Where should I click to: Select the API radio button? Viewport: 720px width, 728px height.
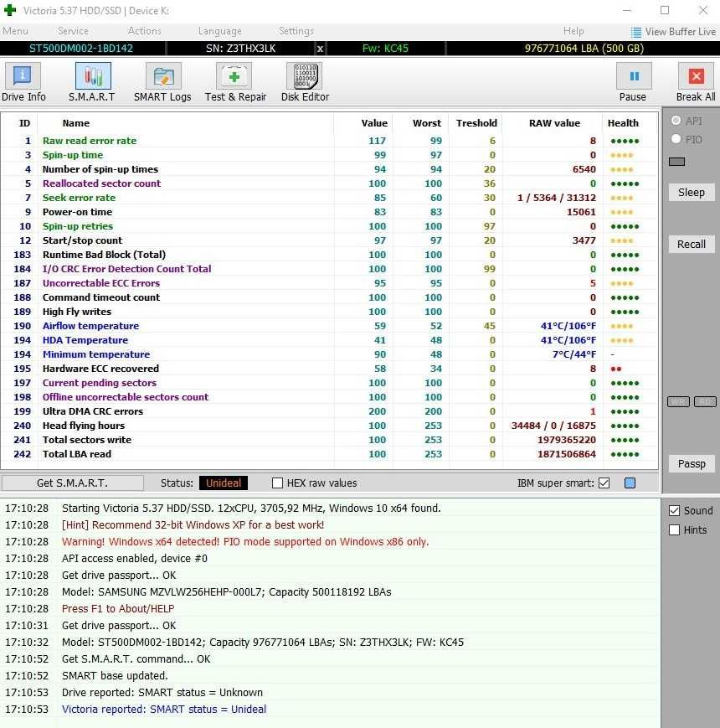click(x=676, y=121)
